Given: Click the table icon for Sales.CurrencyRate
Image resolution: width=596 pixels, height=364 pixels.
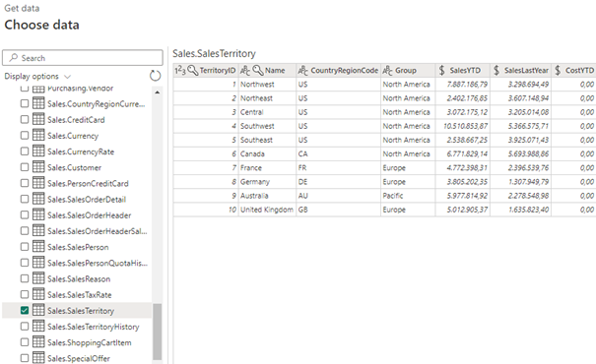Looking at the screenshot, I should (x=38, y=152).
